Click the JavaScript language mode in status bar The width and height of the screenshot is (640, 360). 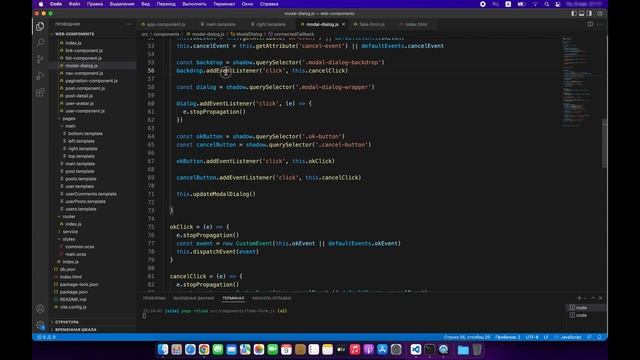pyautogui.click(x=571, y=337)
